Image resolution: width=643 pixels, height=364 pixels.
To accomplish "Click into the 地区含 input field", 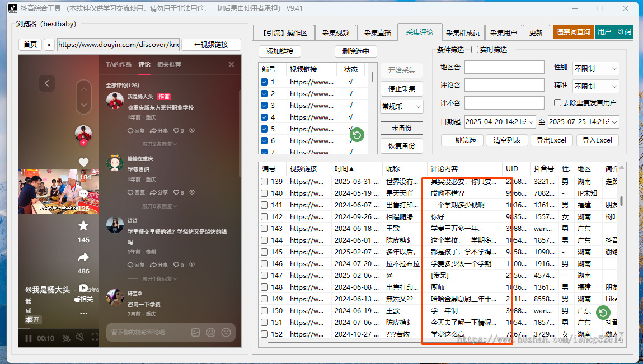I will coord(504,67).
